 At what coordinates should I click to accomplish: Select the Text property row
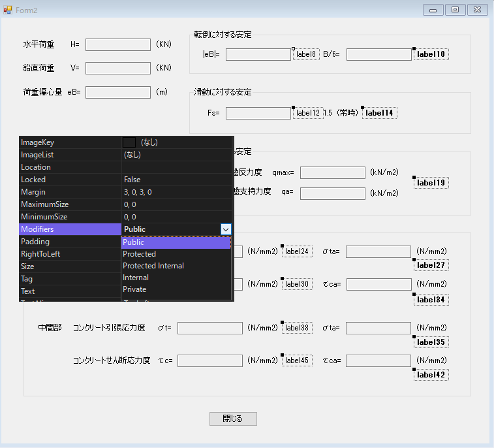pyautogui.click(x=70, y=291)
